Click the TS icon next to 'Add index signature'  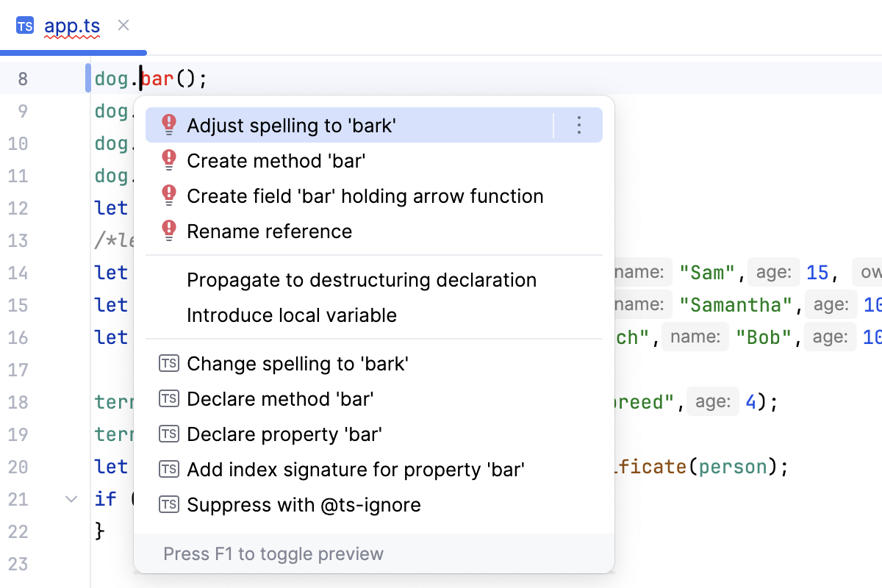pos(168,469)
